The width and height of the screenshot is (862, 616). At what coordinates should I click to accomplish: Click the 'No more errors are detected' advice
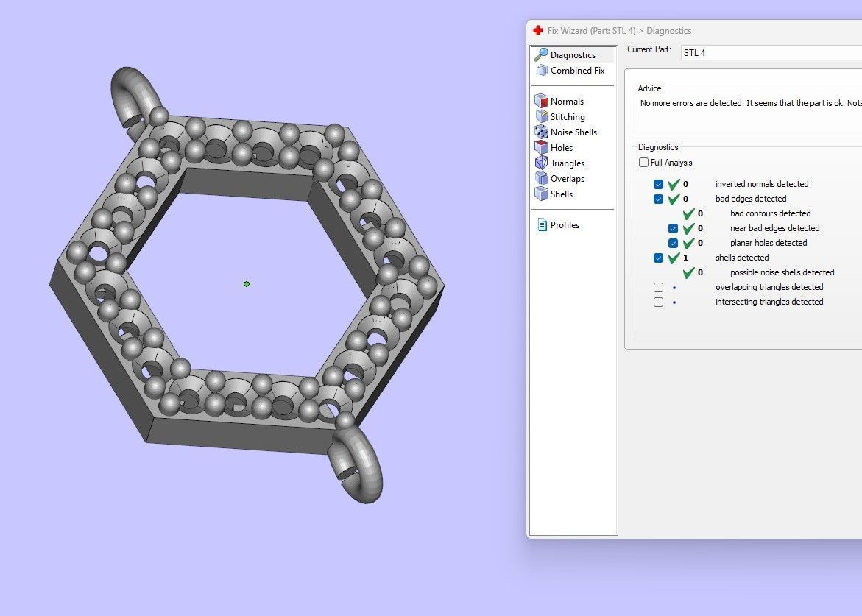750,103
